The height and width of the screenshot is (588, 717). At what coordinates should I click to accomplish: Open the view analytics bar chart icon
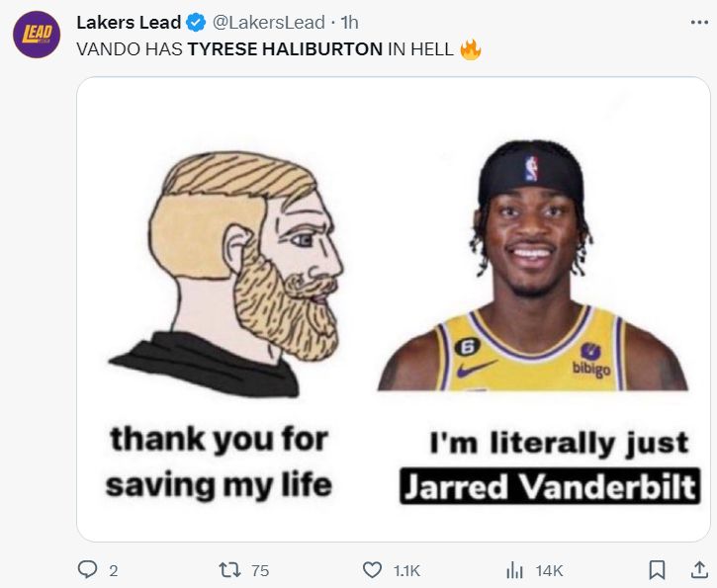[514, 569]
